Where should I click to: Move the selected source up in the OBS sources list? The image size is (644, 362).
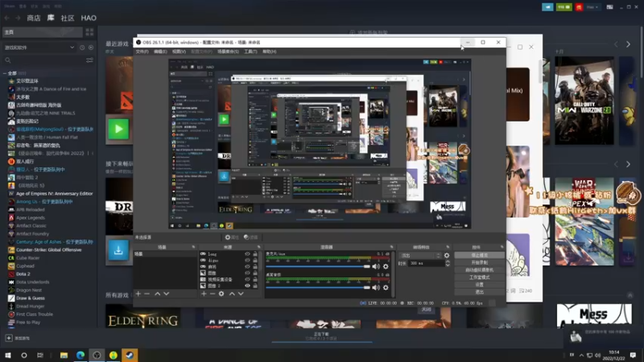232,294
